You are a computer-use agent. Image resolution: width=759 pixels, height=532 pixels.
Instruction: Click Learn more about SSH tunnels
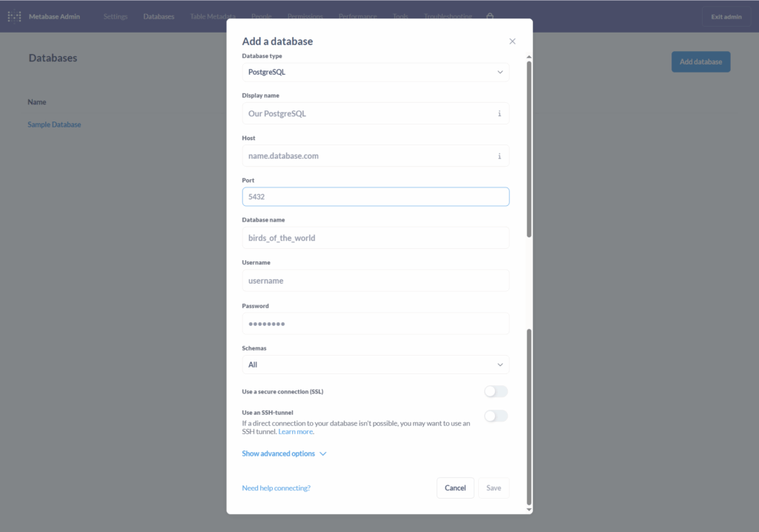coord(295,432)
